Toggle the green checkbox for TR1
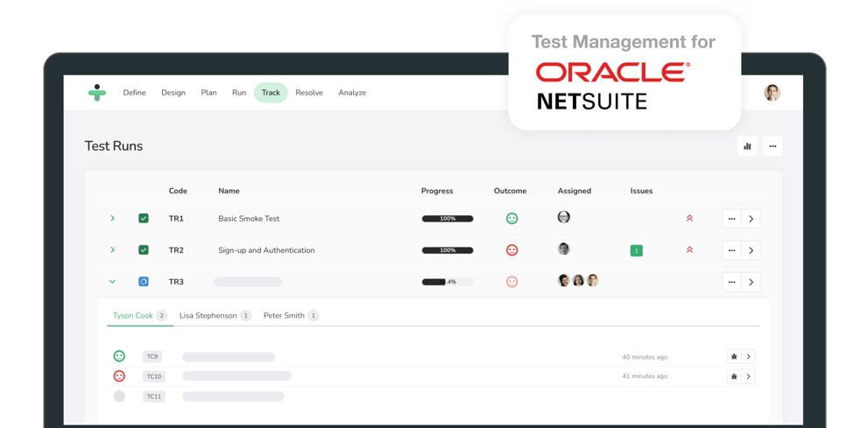This screenshot has height=428, width=868. tap(144, 219)
